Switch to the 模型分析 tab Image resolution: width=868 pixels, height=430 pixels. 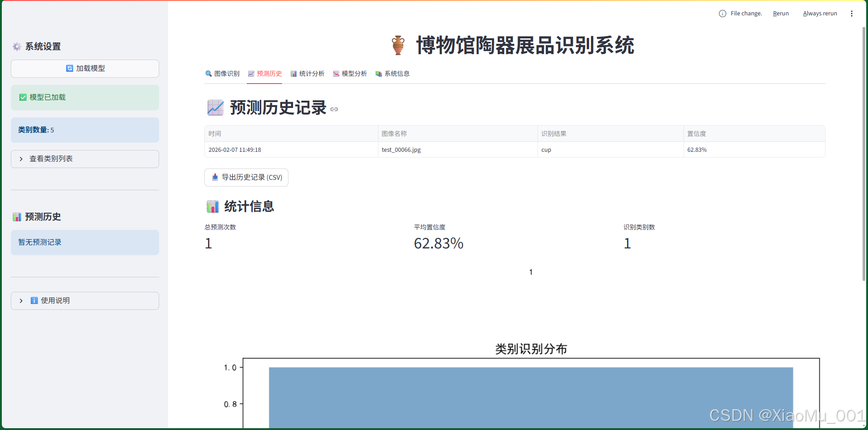(350, 73)
